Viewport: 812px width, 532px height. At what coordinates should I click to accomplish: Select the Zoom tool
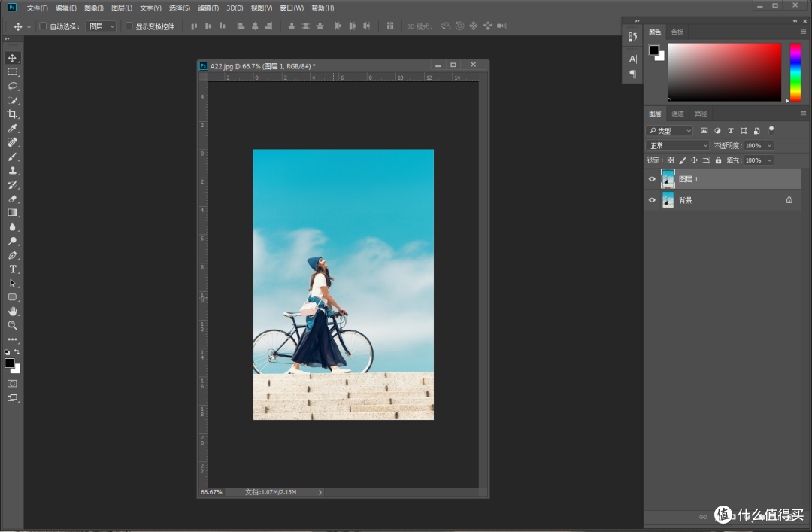12,325
